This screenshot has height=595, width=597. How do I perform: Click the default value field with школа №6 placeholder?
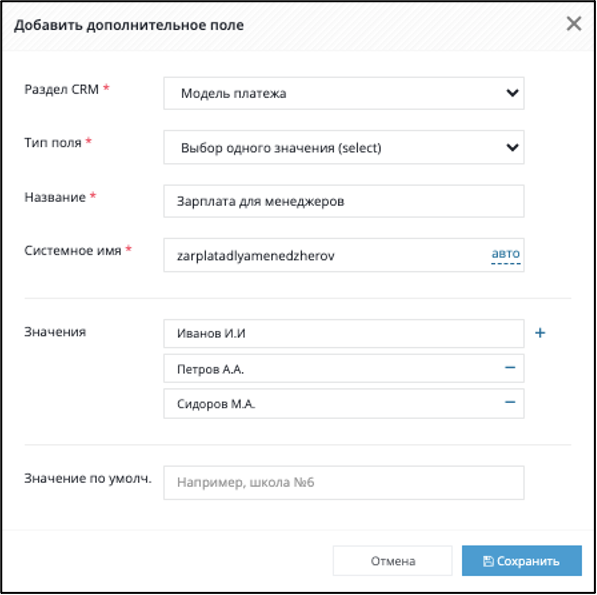344,483
